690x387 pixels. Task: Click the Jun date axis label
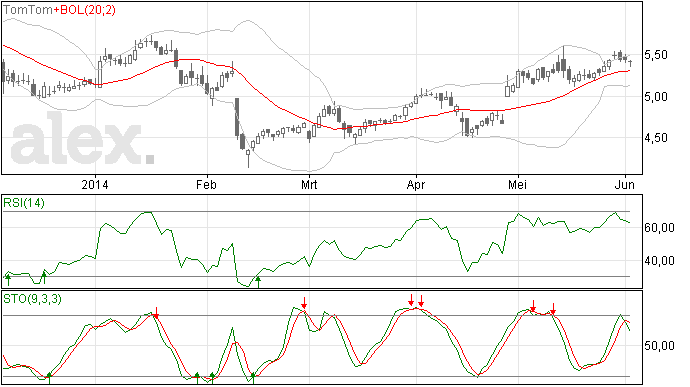[x=625, y=184]
